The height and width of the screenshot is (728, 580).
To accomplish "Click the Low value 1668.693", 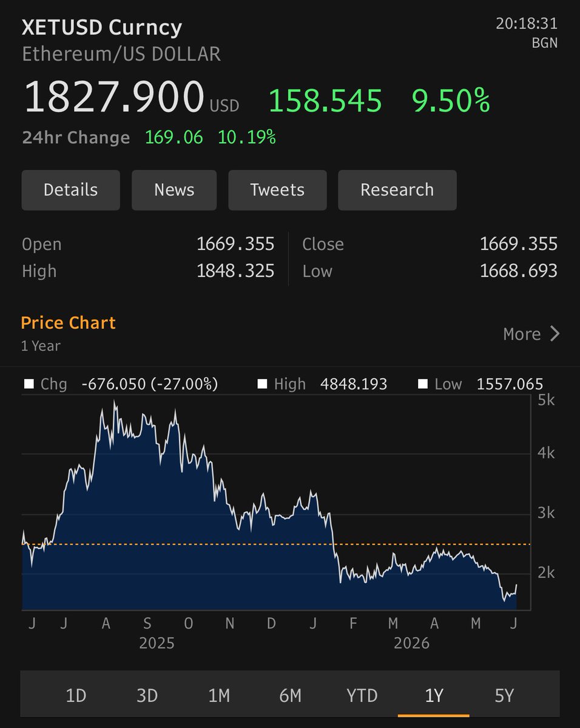I will 519,271.
